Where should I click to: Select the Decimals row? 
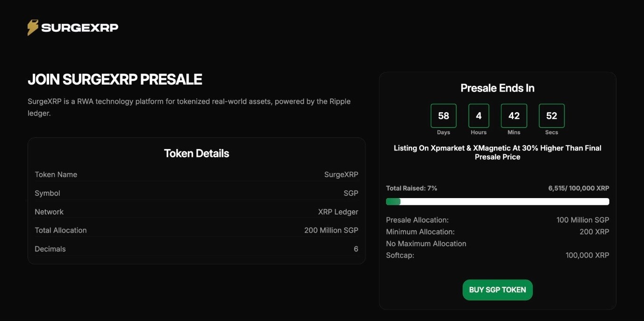click(x=196, y=249)
